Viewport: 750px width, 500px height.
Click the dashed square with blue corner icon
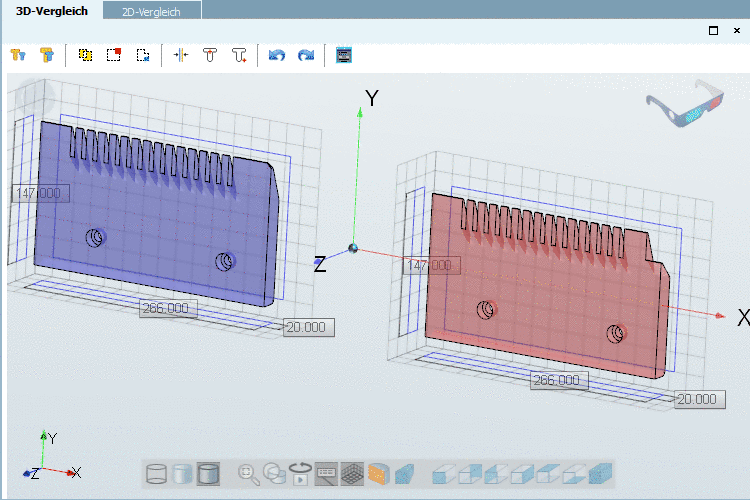tap(143, 56)
